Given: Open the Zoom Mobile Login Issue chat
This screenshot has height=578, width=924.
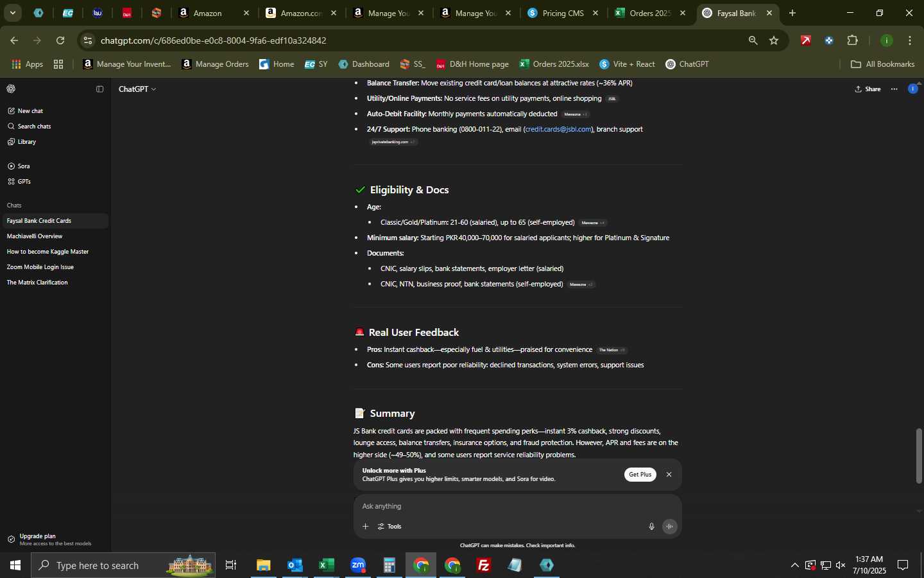Looking at the screenshot, I should pos(54,267).
